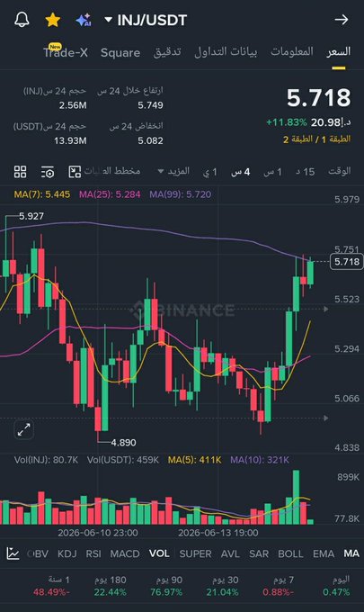364x612 pixels.
Task: Toggle the RSI indicator
Action: [93, 553]
